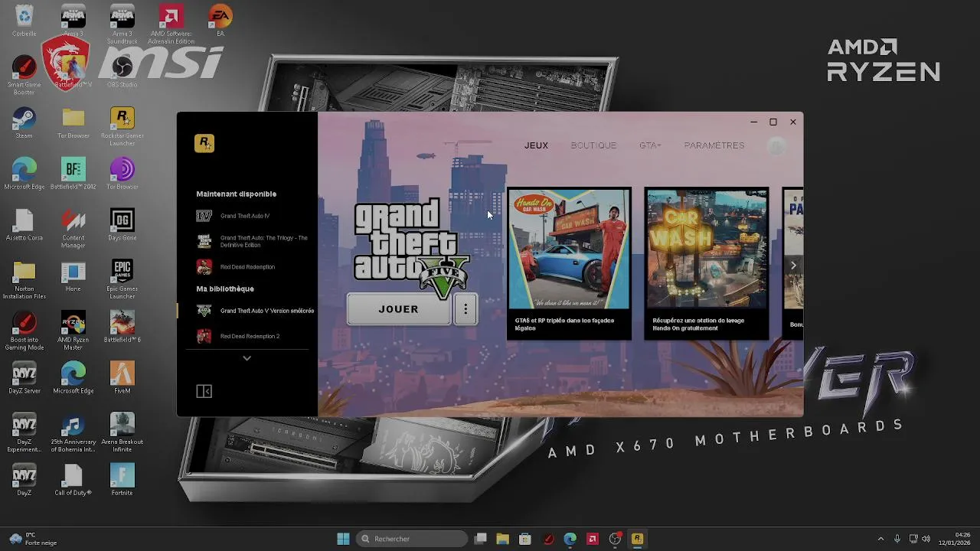Select 25th Anniversary of Bohemia desktop icon

73,432
